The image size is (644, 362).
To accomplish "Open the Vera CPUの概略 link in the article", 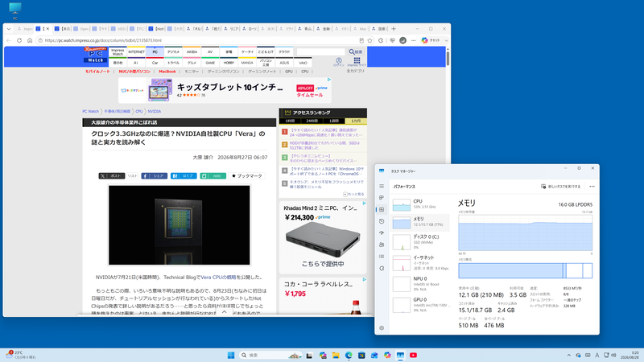I will coord(218,278).
